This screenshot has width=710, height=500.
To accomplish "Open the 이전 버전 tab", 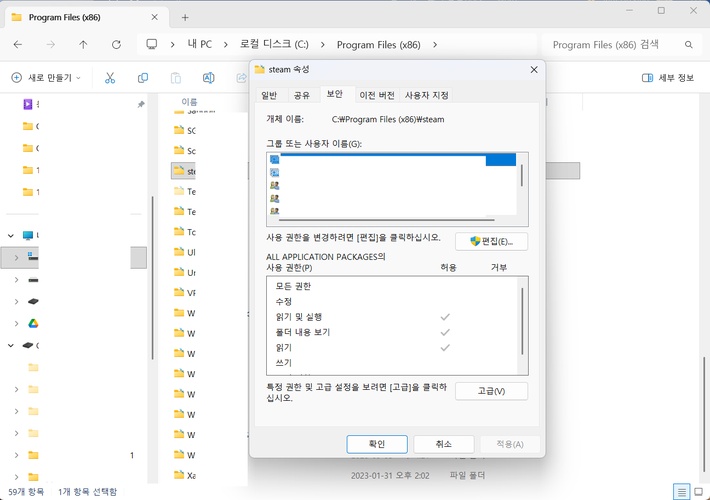I will [x=377, y=95].
